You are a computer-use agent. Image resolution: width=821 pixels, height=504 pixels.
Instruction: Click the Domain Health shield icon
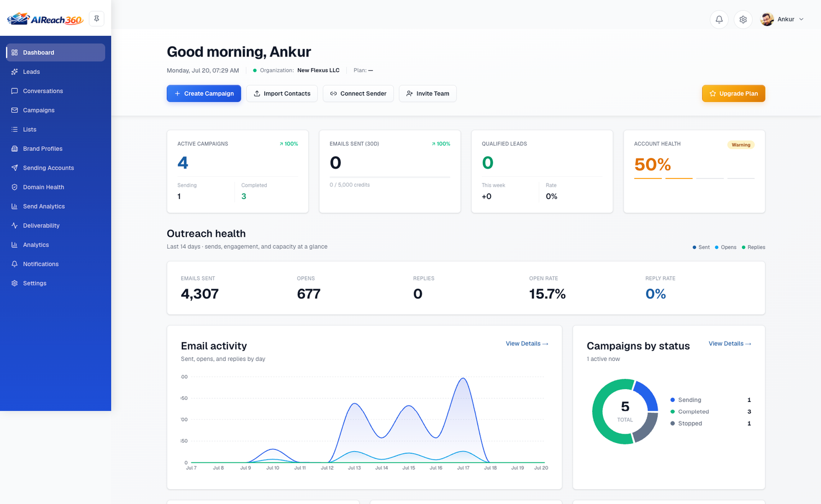pos(14,187)
